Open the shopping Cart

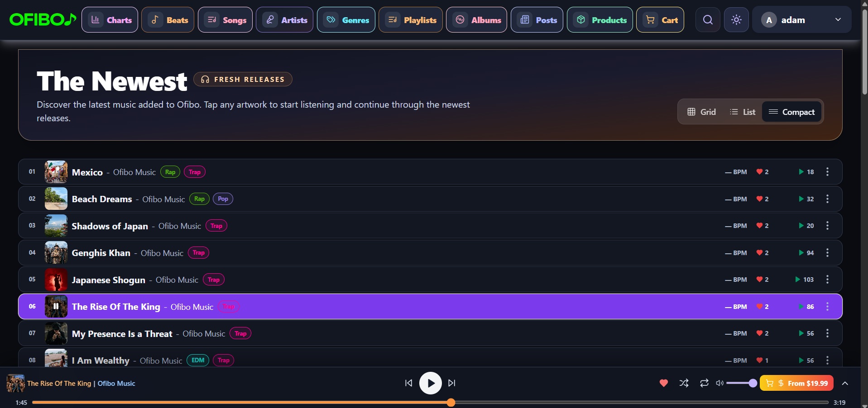click(660, 20)
